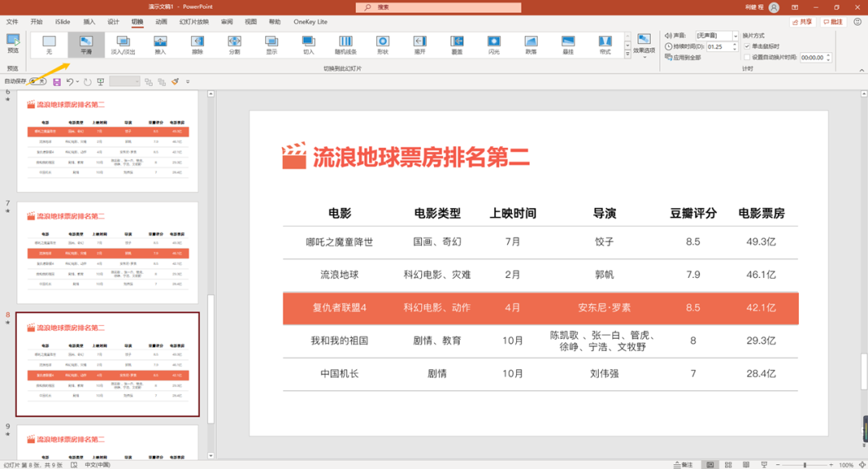
Task: Apply the 悬挂 drape transition
Action: [568, 44]
